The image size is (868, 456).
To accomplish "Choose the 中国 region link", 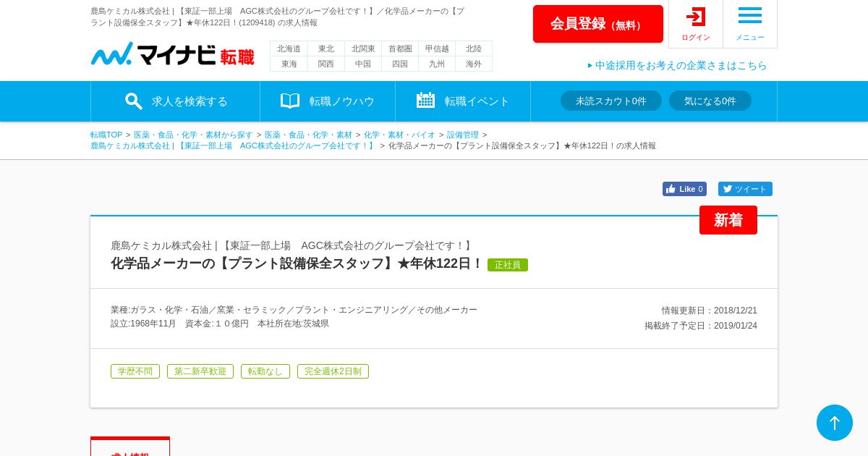I will pyautogui.click(x=363, y=64).
